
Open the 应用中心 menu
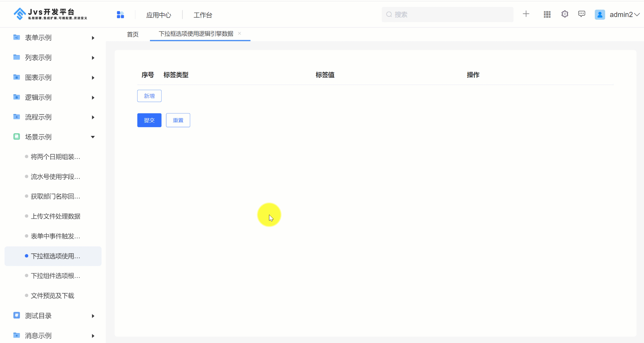[159, 15]
